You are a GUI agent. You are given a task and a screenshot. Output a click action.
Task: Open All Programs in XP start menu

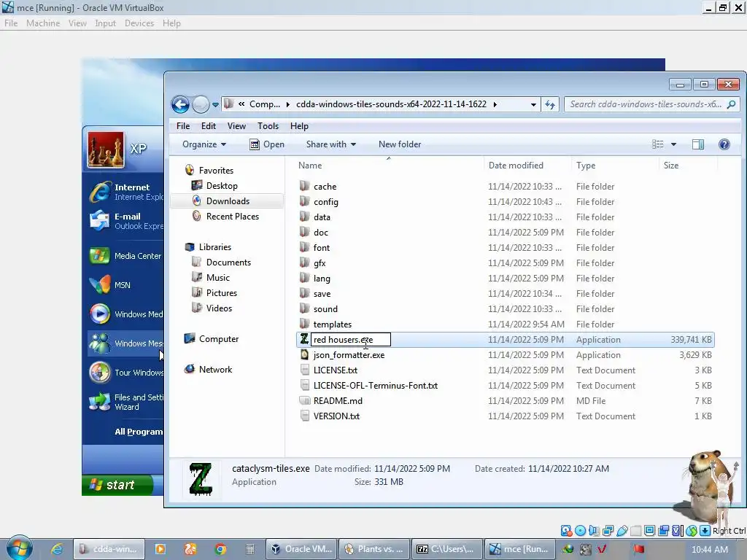tap(139, 432)
